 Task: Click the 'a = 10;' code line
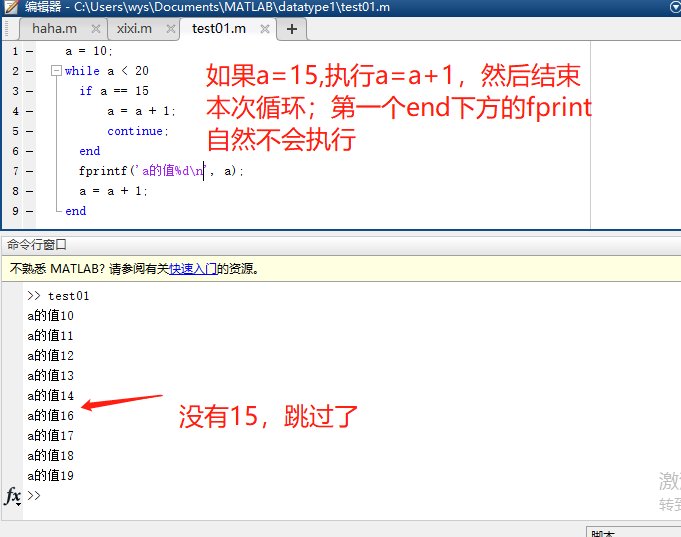click(89, 51)
